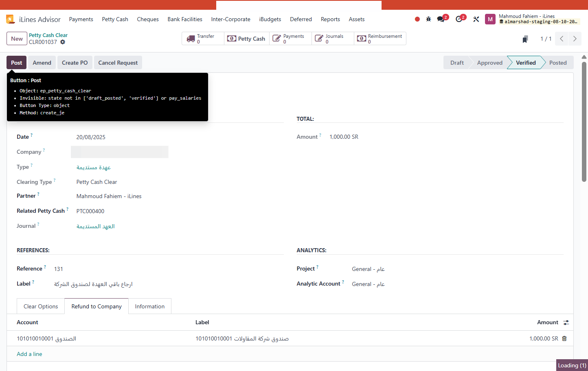The image size is (588, 371).
Task: Open the iBudgets menu
Action: point(270,19)
